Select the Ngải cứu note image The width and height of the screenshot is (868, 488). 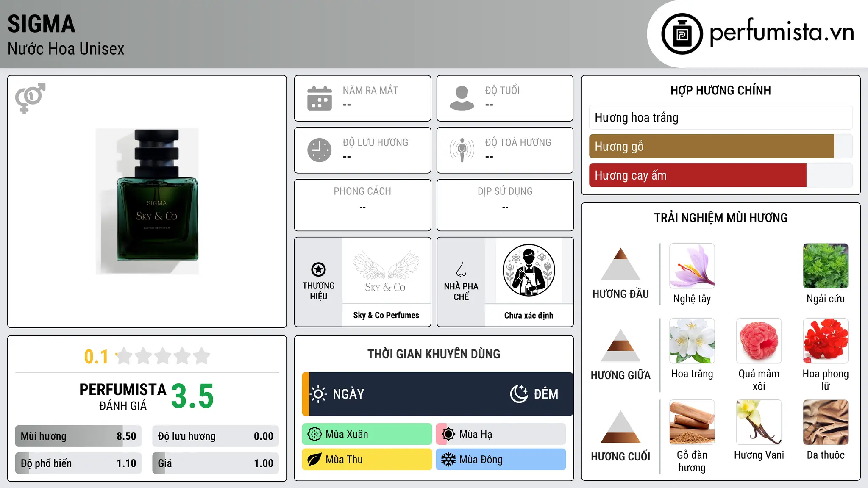826,266
